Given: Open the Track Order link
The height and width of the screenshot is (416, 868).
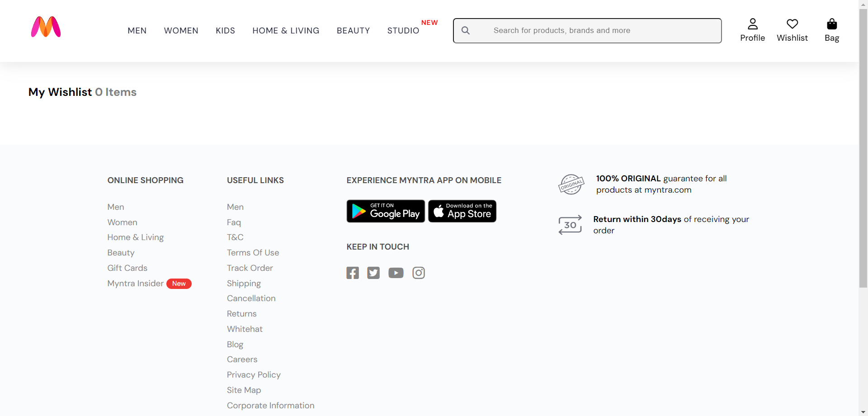Looking at the screenshot, I should pos(250,268).
